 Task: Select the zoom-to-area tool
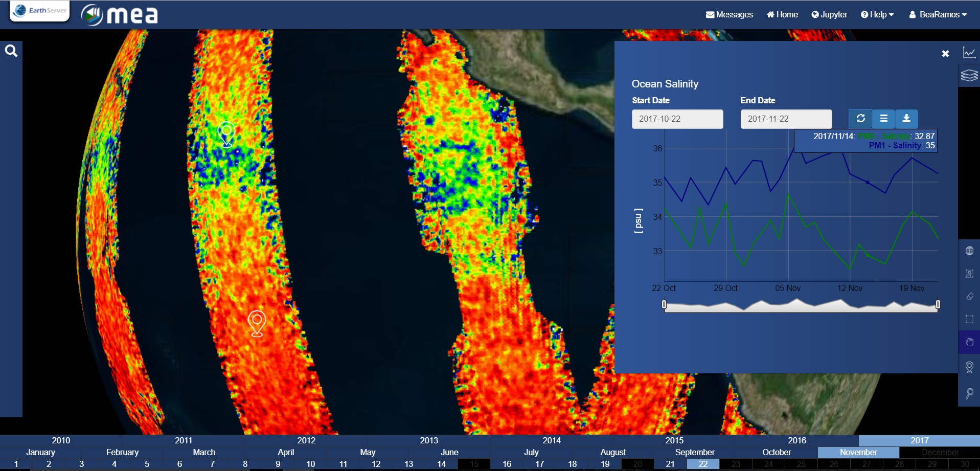tap(969, 274)
